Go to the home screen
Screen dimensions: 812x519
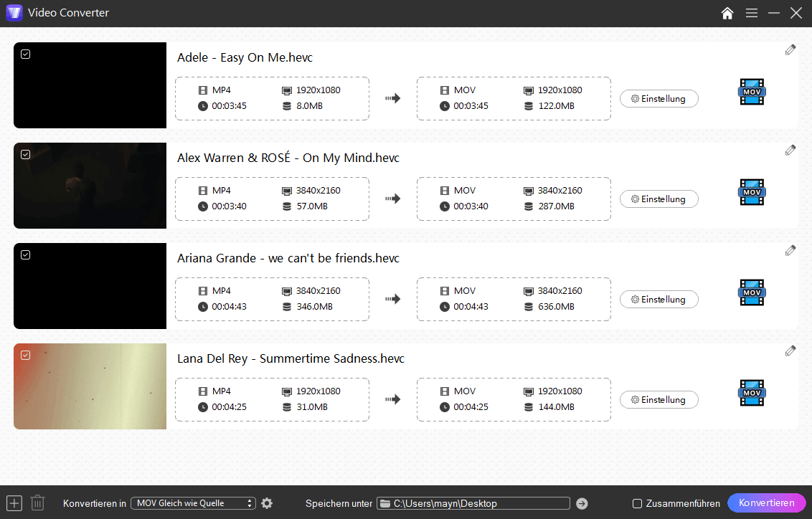click(727, 13)
